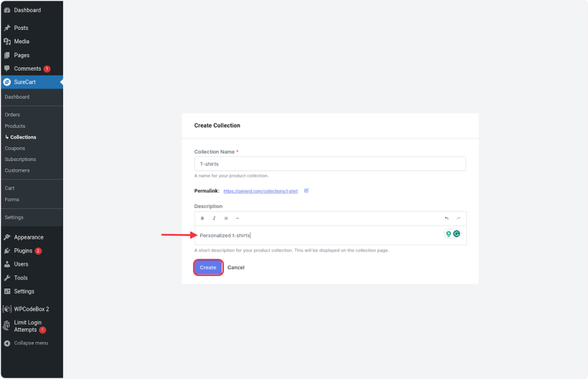Edit the permalink with pencil icon

(307, 191)
